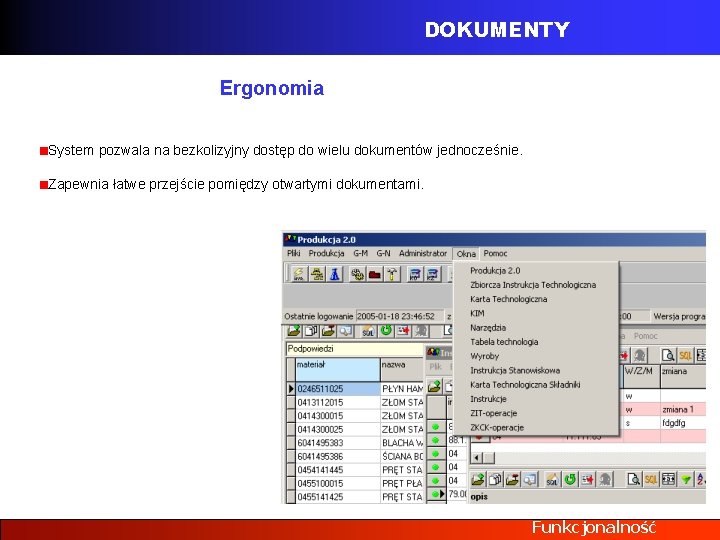Select the blue flask icon in main toolbar
The height and width of the screenshot is (540, 720).
tap(335, 274)
